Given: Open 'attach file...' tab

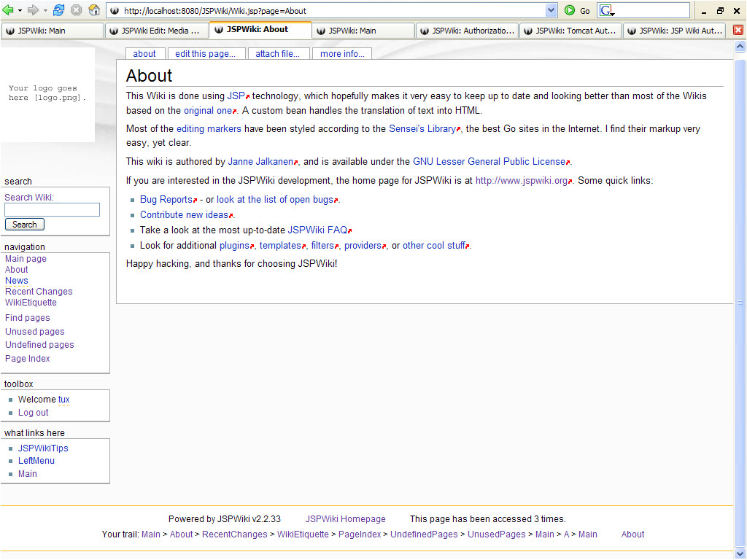Looking at the screenshot, I should coord(278,54).
